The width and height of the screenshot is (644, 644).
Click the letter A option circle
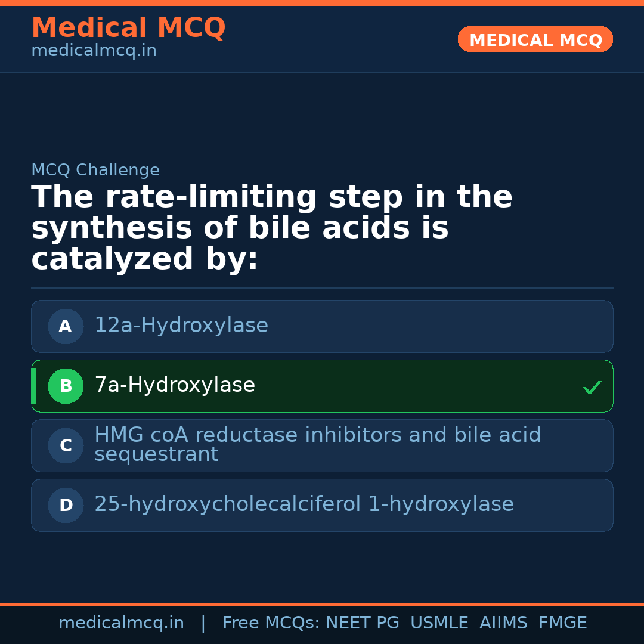click(x=66, y=326)
